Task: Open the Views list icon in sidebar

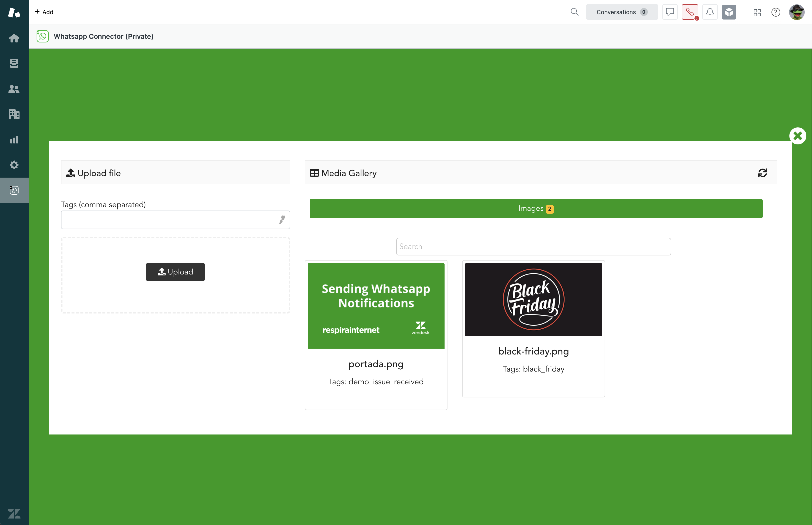Action: [14, 63]
